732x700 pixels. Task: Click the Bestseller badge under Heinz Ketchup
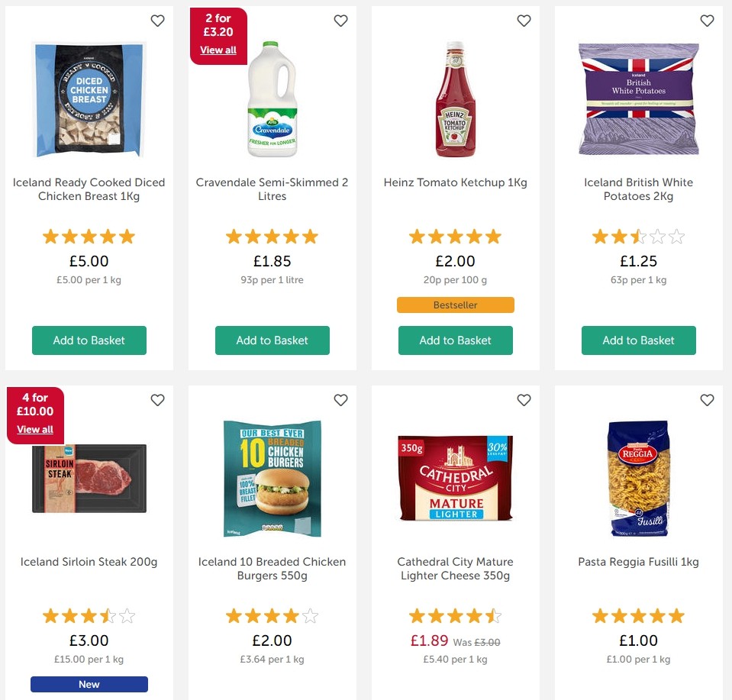[x=455, y=305]
